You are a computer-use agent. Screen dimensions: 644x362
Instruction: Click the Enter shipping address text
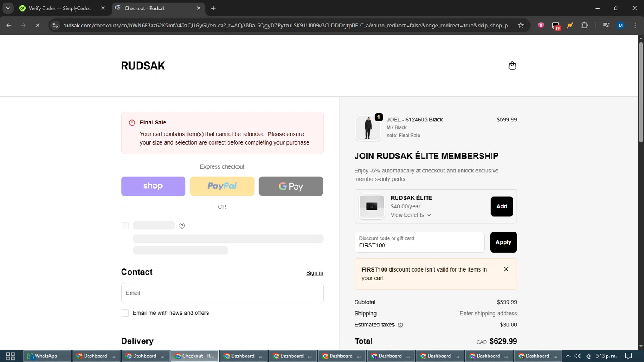click(488, 314)
